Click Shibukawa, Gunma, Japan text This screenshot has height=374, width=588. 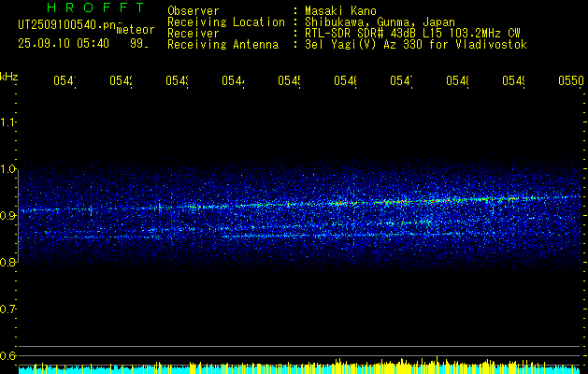coord(380,22)
